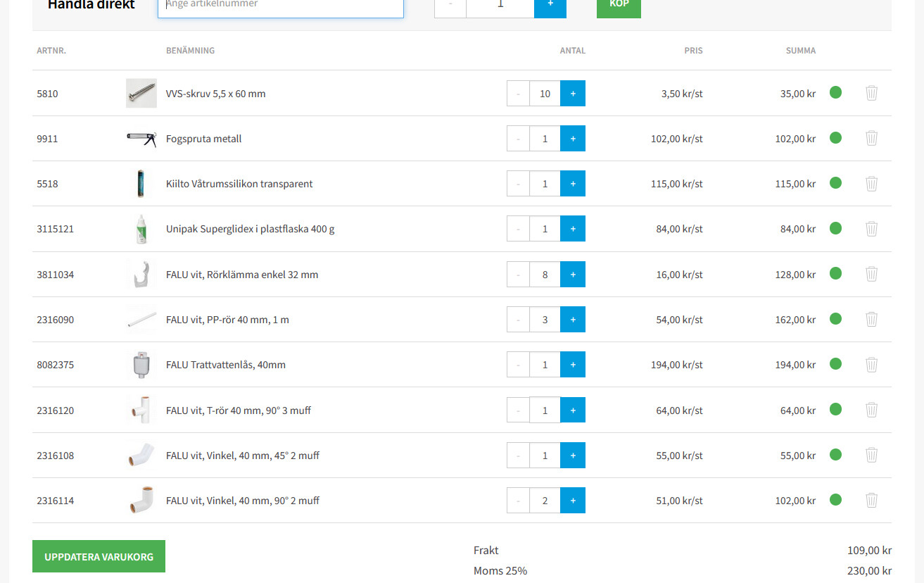Open Unipak Superglidex bottle image
The image size is (924, 583).
point(141,229)
